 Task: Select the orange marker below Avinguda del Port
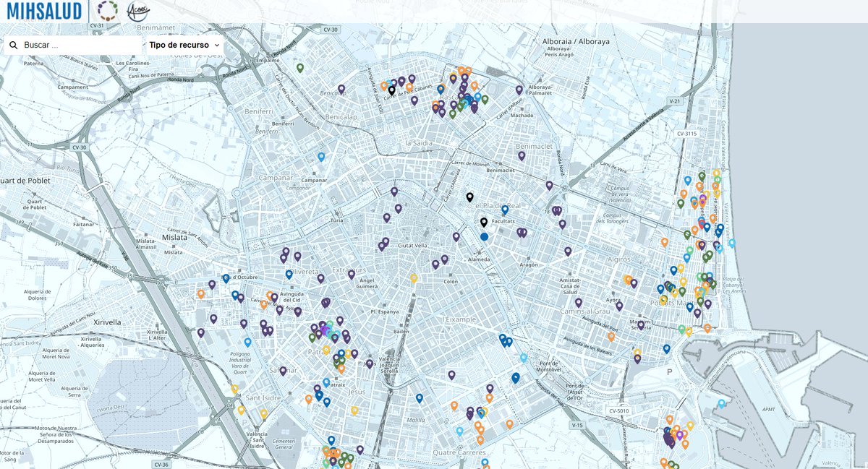coord(610,336)
